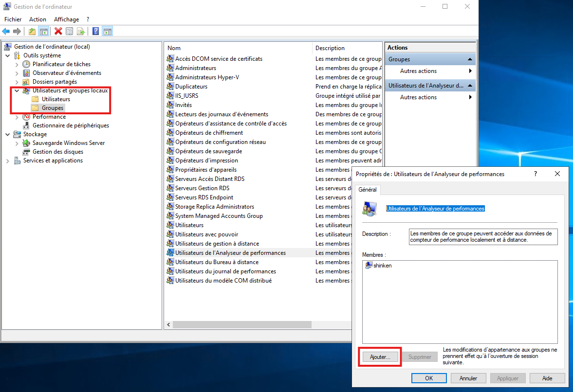Click the Up one level folder icon

(32, 32)
